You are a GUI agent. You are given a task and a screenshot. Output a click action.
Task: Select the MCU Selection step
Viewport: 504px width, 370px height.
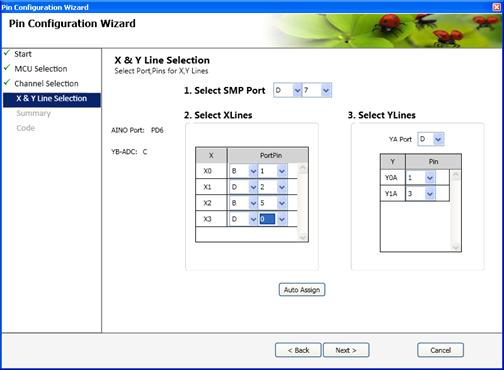tap(41, 69)
